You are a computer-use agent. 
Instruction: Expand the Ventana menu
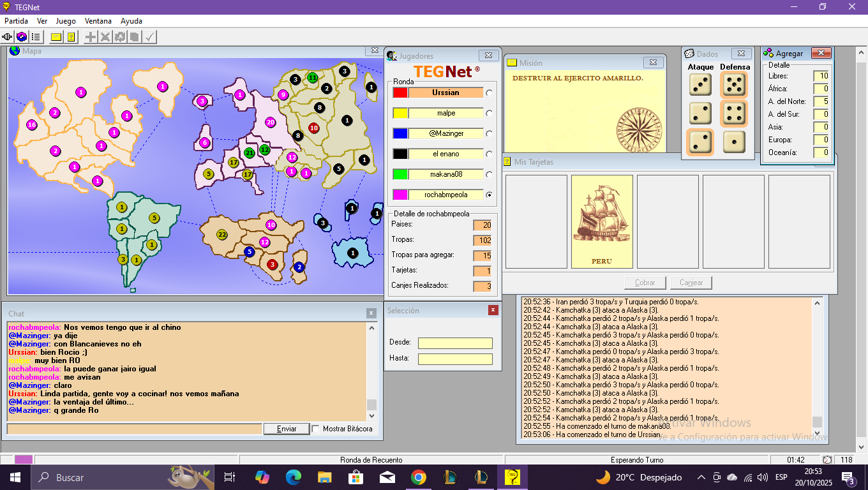point(98,21)
